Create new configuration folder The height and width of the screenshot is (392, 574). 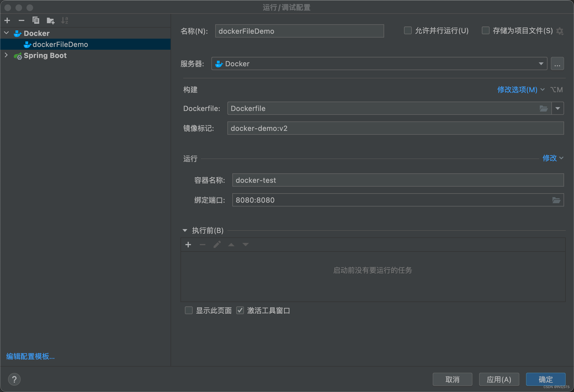click(51, 20)
